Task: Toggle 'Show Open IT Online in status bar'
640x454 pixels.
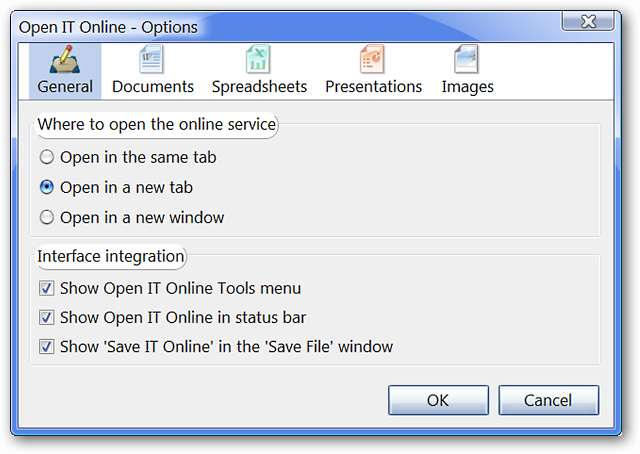Action: coord(46,318)
